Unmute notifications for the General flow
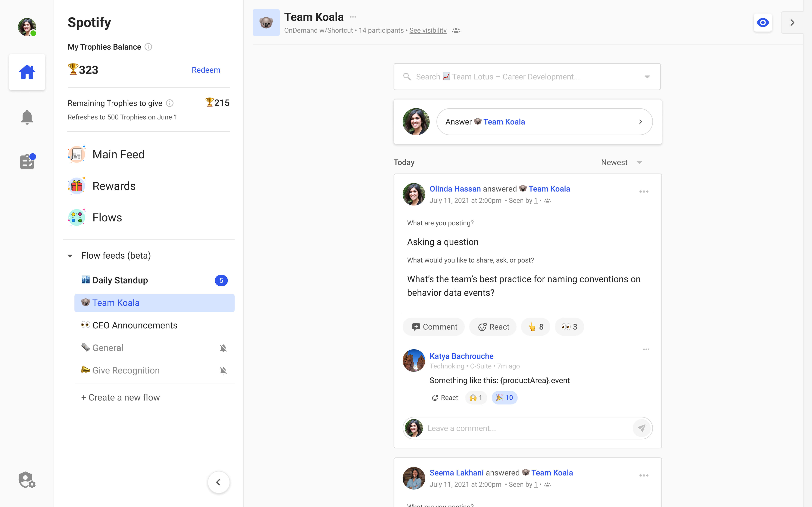This screenshot has height=507, width=812. (x=223, y=348)
